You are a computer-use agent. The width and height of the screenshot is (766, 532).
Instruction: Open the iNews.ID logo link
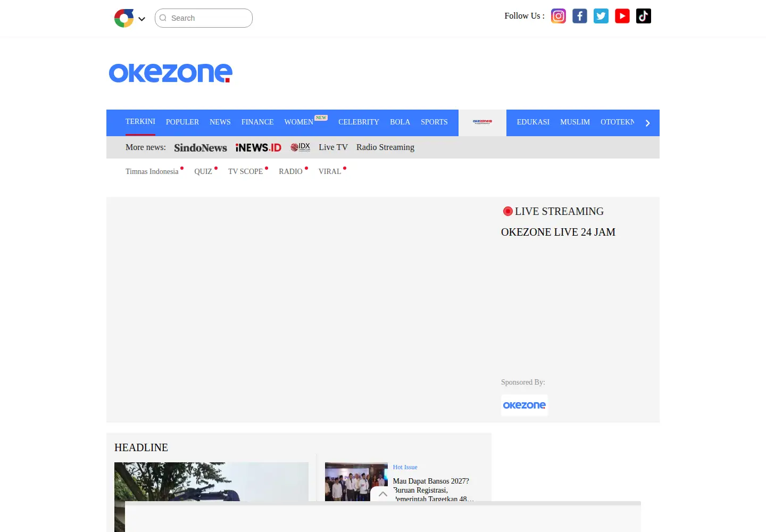[259, 147]
